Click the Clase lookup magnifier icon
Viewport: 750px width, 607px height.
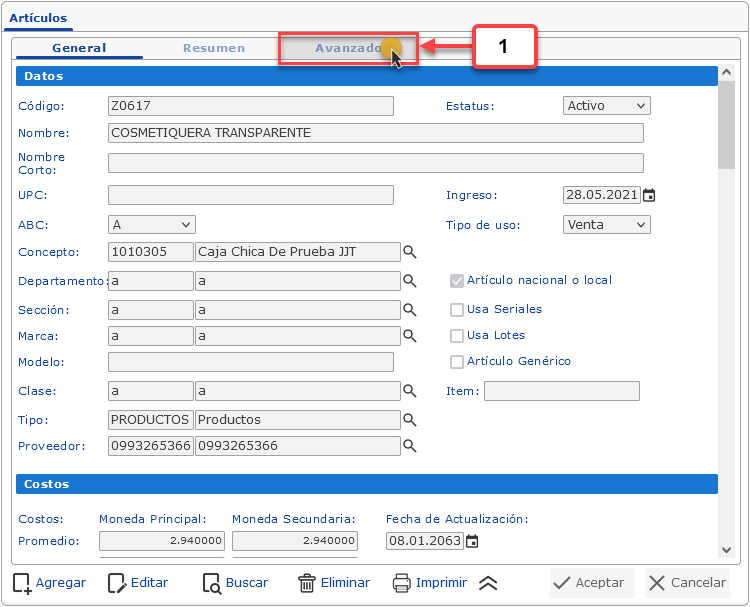[409, 391]
